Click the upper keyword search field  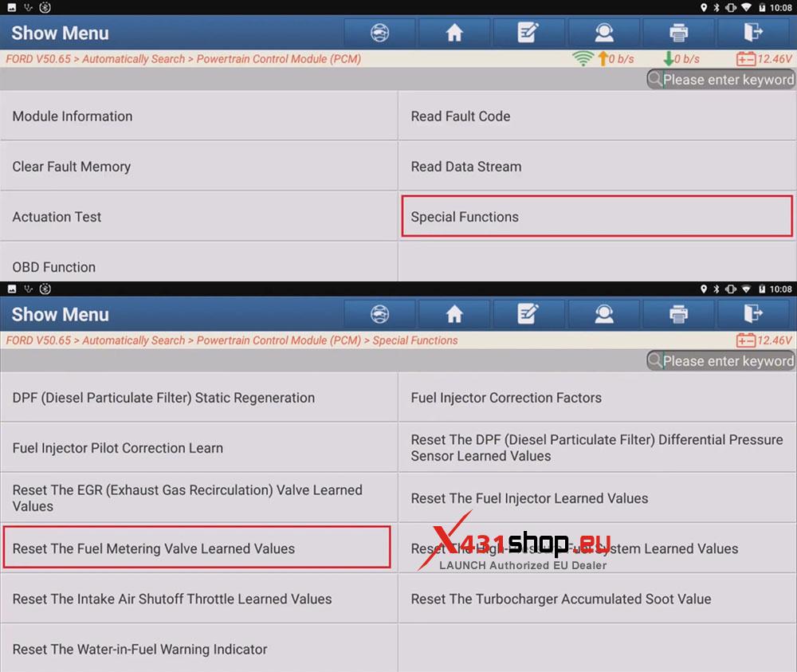point(720,80)
